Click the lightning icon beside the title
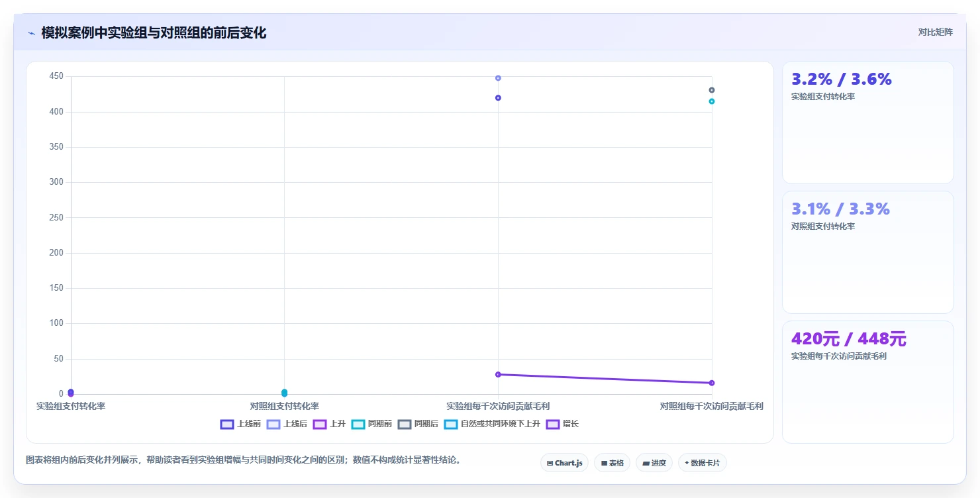This screenshot has height=498, width=980. click(32, 32)
